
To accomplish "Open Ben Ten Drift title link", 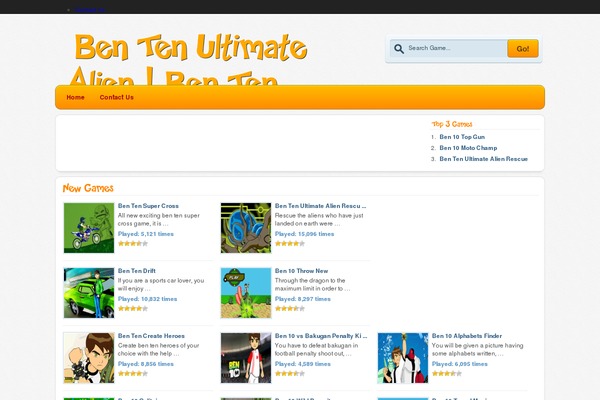I will tap(137, 271).
